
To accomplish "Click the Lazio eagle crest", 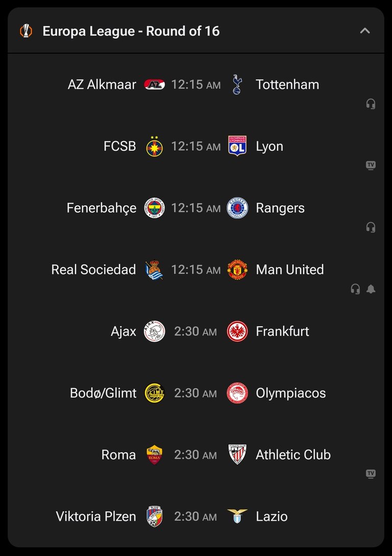I will click(x=237, y=516).
